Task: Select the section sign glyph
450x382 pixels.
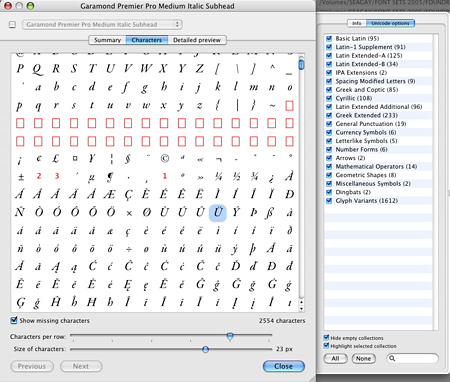Action: pos(128,159)
